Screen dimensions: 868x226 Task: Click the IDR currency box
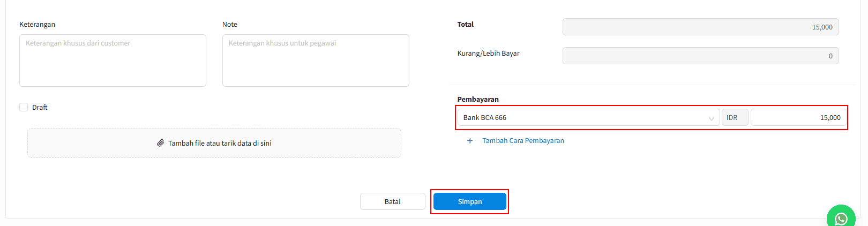coord(735,118)
